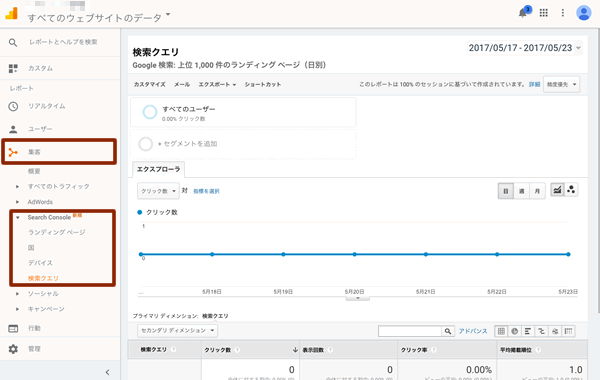Select the comparison view icon
This screenshot has width=600, height=380.
pos(541,331)
